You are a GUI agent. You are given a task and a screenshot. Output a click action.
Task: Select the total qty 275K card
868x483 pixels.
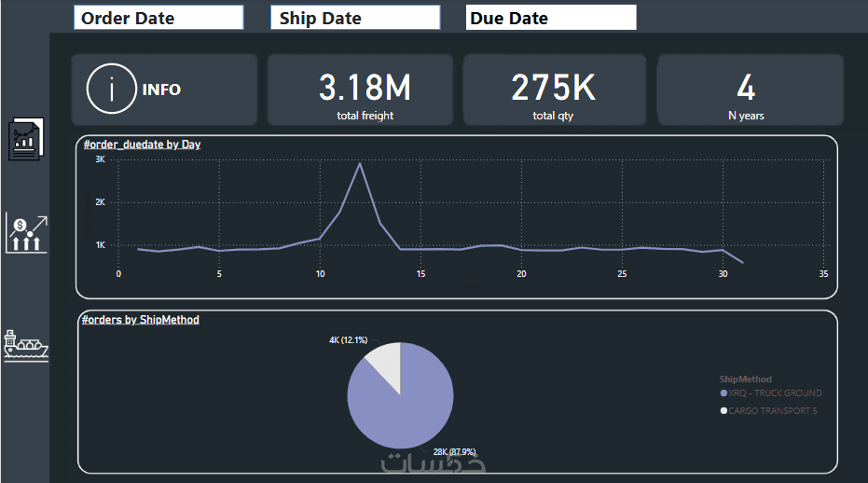click(554, 90)
